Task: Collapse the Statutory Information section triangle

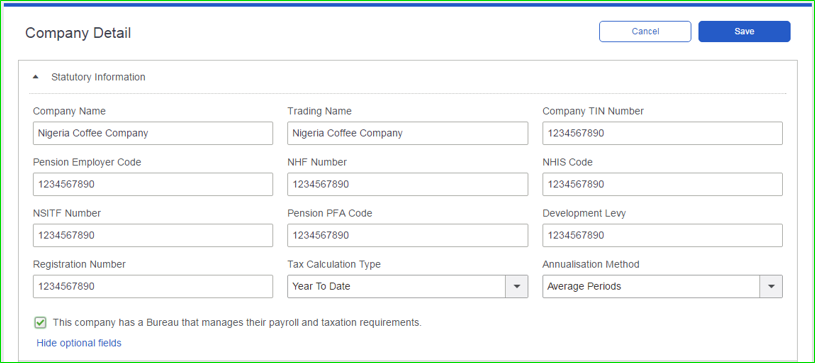Action: (x=35, y=77)
